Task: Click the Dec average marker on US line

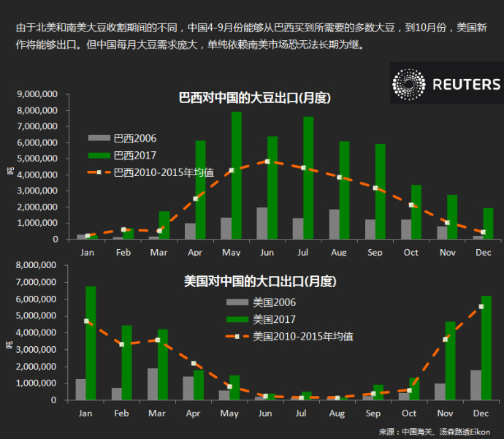Action: 481,306
